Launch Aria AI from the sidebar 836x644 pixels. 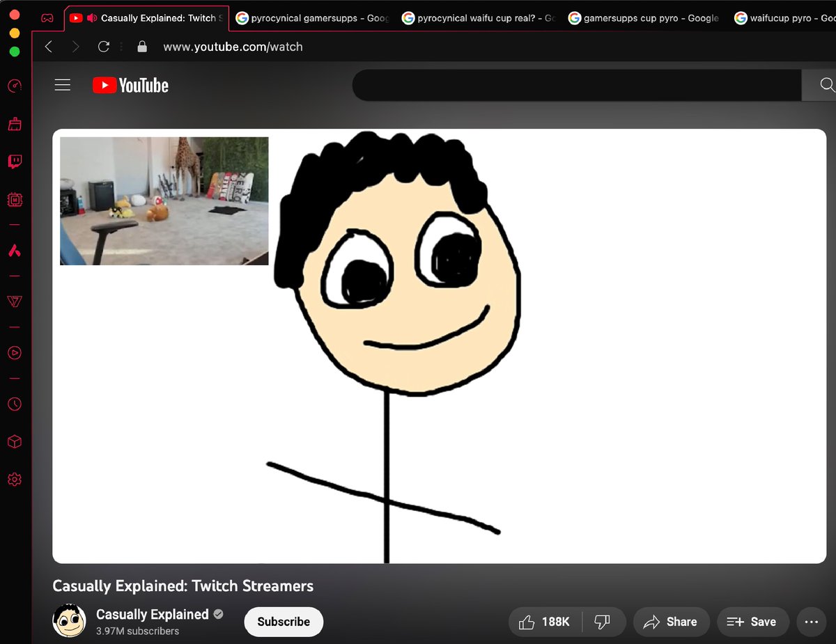click(15, 251)
